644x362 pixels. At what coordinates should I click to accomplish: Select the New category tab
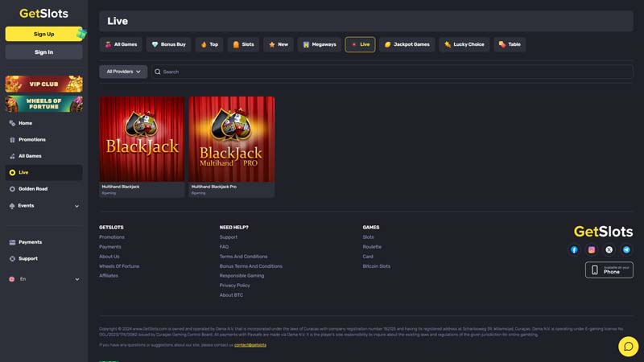278,44
